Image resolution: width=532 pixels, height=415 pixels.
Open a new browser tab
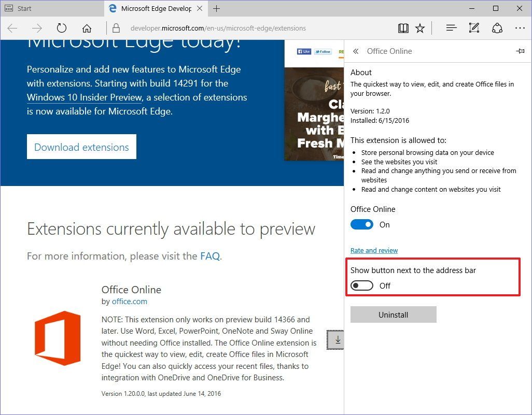pyautogui.click(x=216, y=8)
